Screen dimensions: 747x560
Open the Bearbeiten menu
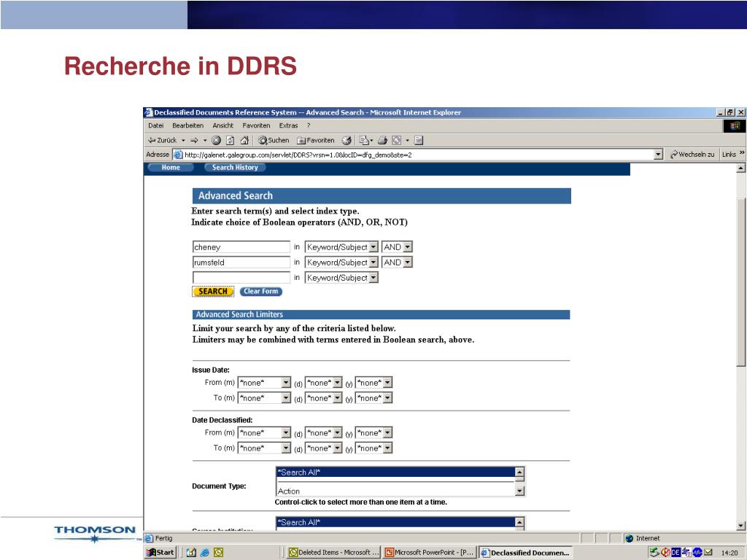point(187,125)
